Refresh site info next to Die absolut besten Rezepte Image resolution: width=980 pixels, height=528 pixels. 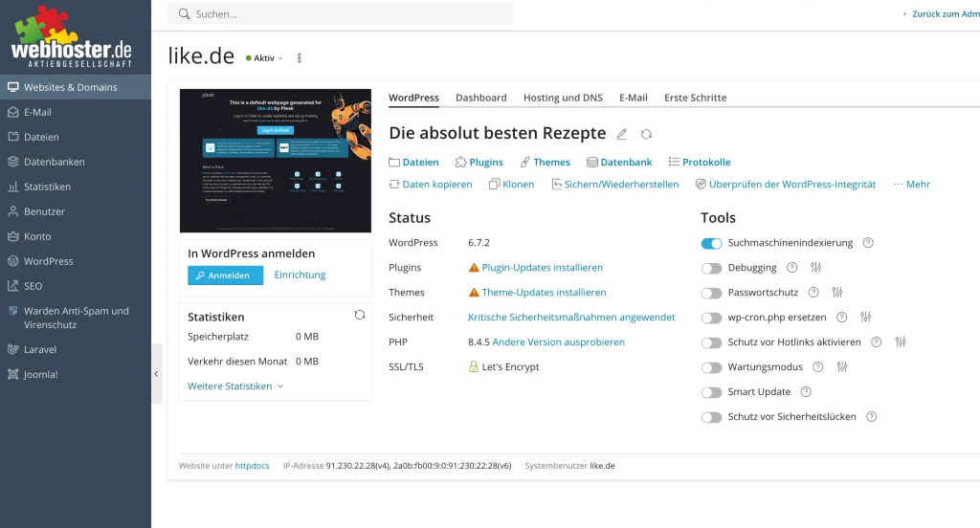(x=646, y=134)
